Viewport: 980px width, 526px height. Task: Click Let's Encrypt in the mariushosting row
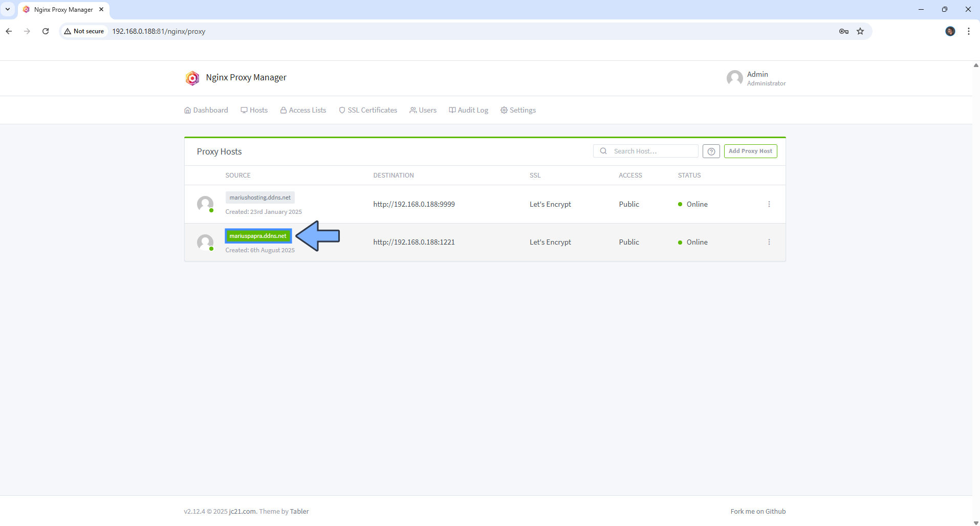pos(550,204)
